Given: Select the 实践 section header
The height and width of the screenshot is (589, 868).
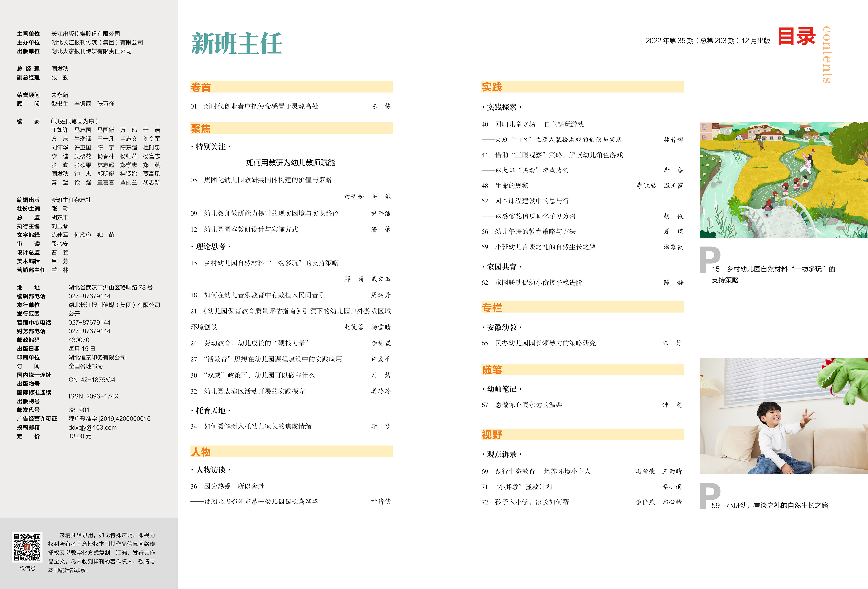Looking at the screenshot, I should [x=491, y=87].
